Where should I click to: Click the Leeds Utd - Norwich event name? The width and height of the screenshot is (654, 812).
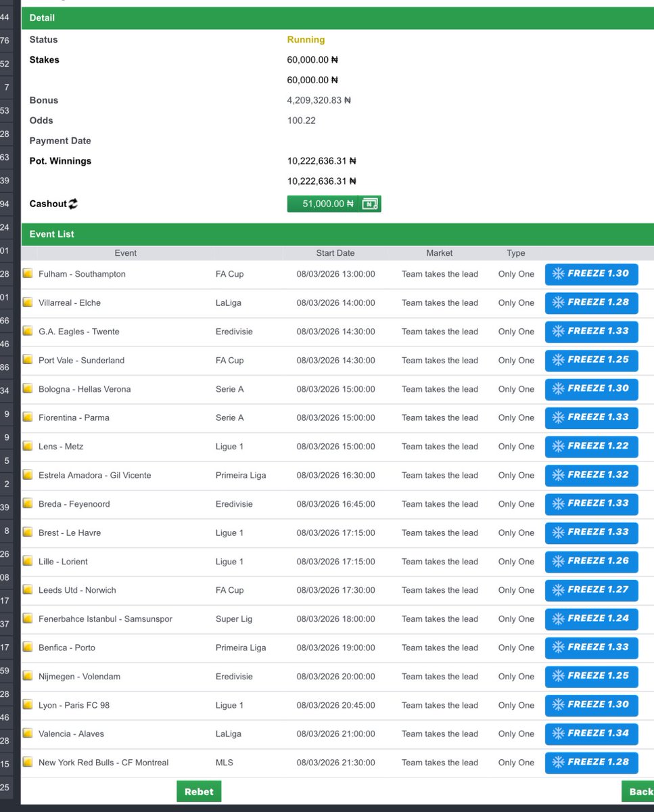(77, 590)
